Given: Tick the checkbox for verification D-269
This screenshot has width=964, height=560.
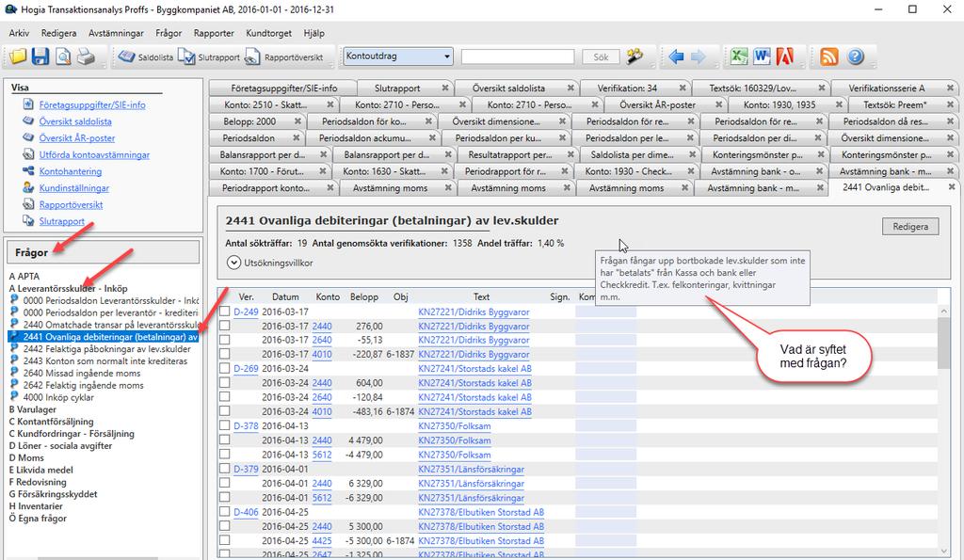Looking at the screenshot, I should 225,368.
